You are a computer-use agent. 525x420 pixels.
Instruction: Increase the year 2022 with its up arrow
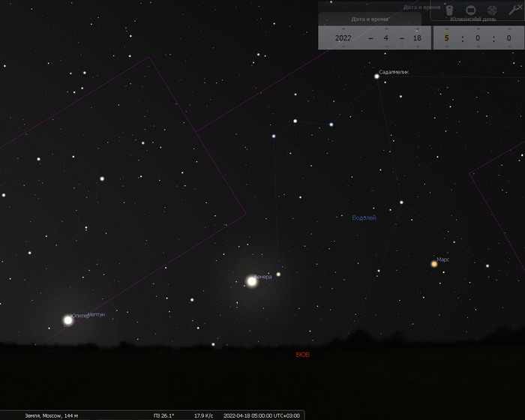coord(343,29)
